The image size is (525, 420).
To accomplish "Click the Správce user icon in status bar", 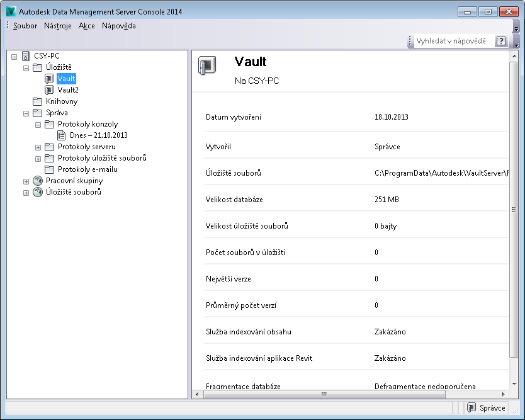I will click(471, 407).
